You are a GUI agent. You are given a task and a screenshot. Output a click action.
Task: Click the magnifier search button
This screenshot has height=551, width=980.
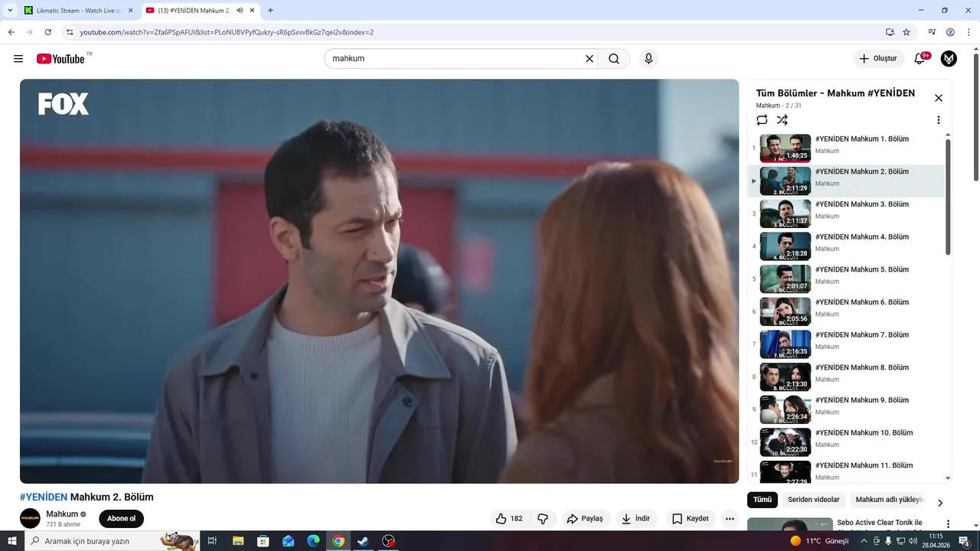pyautogui.click(x=614, y=59)
